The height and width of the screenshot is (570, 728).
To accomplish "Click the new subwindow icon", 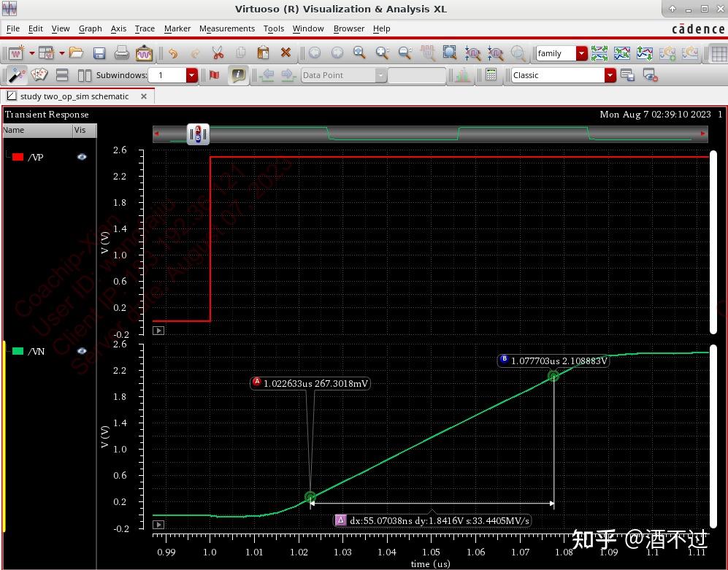I will [x=47, y=53].
